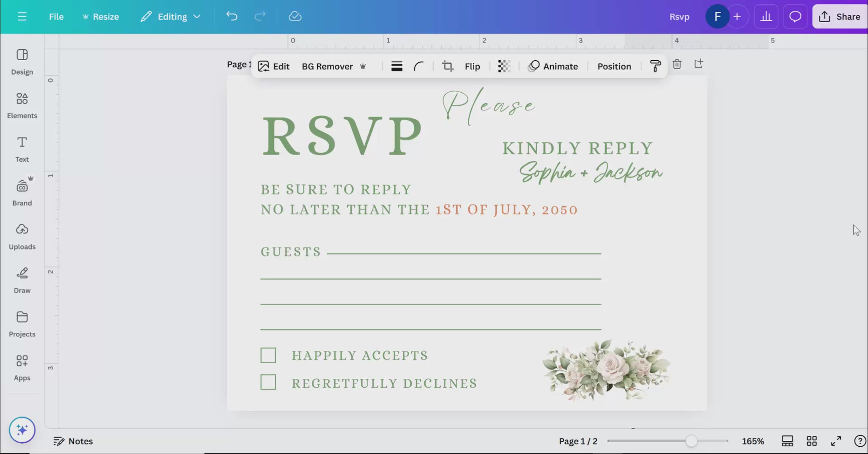Click the copy style paint roller
Image resolution: width=868 pixels, height=454 pixels.
click(655, 66)
